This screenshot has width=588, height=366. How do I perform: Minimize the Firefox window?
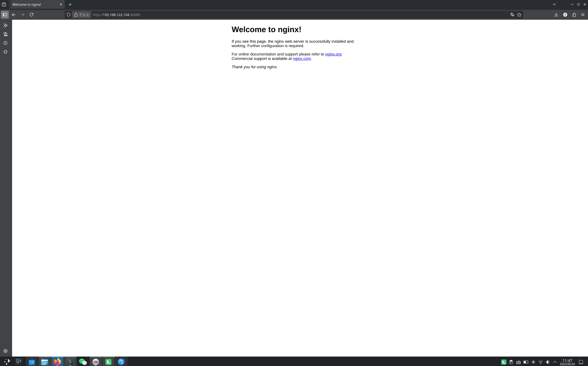click(572, 4)
